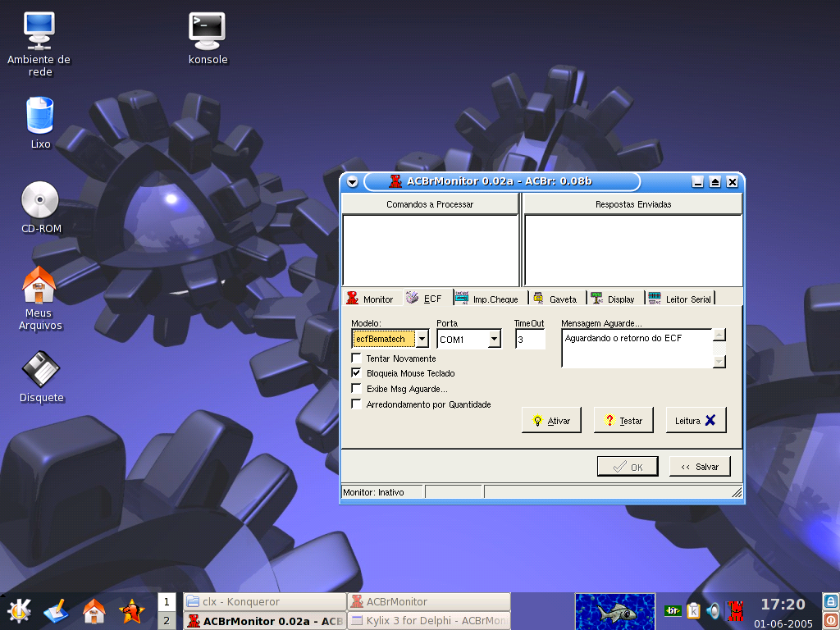The height and width of the screenshot is (630, 840).
Task: Open Ambiente de rede network icon
Action: [39, 30]
